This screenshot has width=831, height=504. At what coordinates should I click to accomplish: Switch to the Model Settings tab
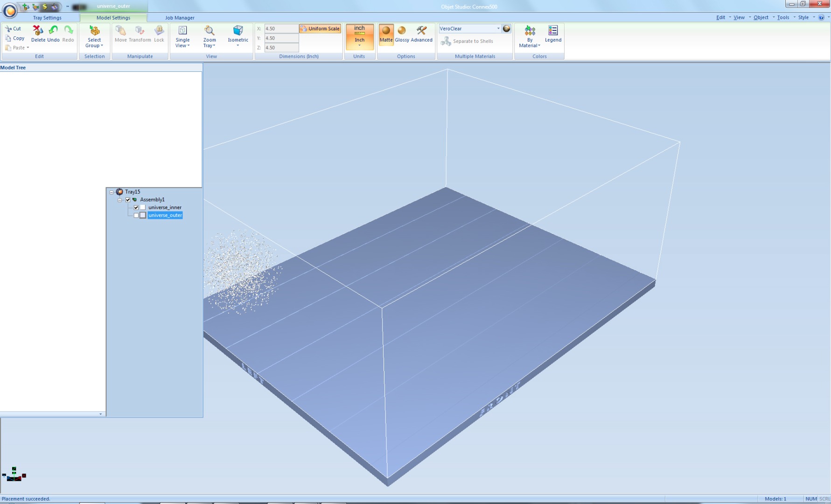[113, 18]
